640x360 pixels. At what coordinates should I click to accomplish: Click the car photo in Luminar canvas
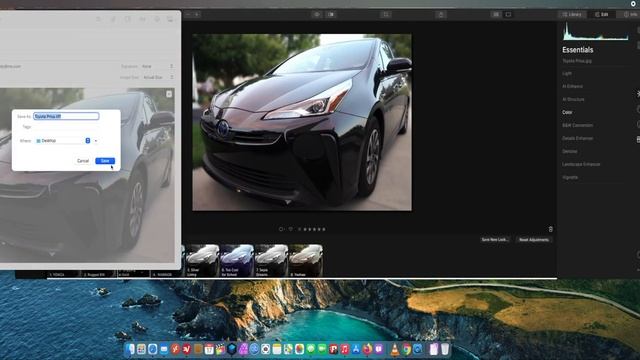(x=302, y=122)
